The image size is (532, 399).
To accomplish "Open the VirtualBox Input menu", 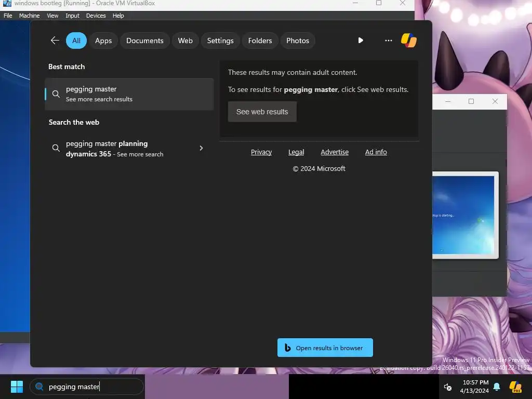I will (x=72, y=16).
